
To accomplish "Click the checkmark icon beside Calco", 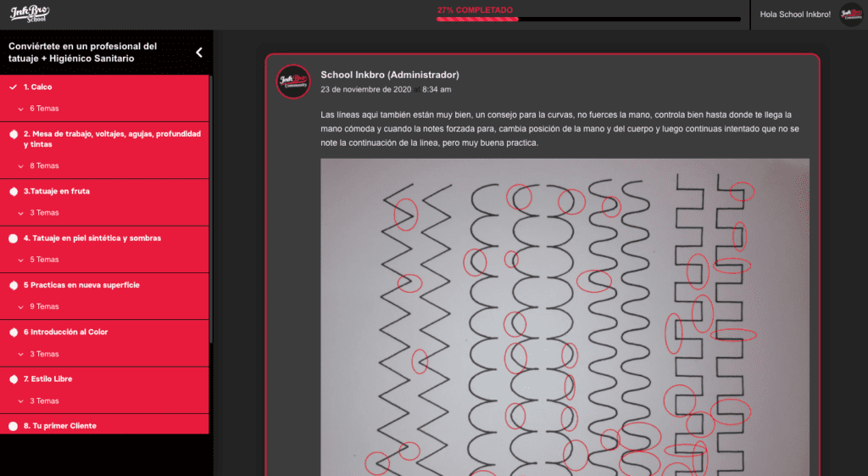I will tap(13, 87).
